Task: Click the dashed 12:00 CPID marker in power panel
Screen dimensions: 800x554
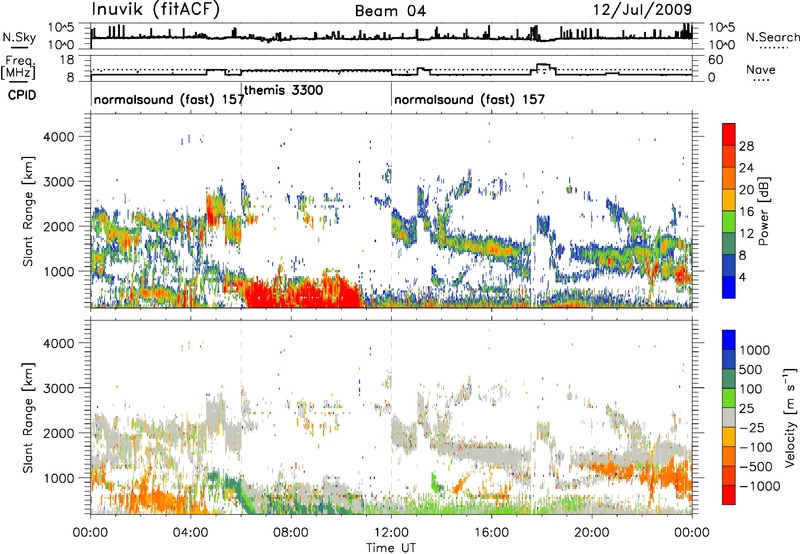Action: pyautogui.click(x=391, y=210)
